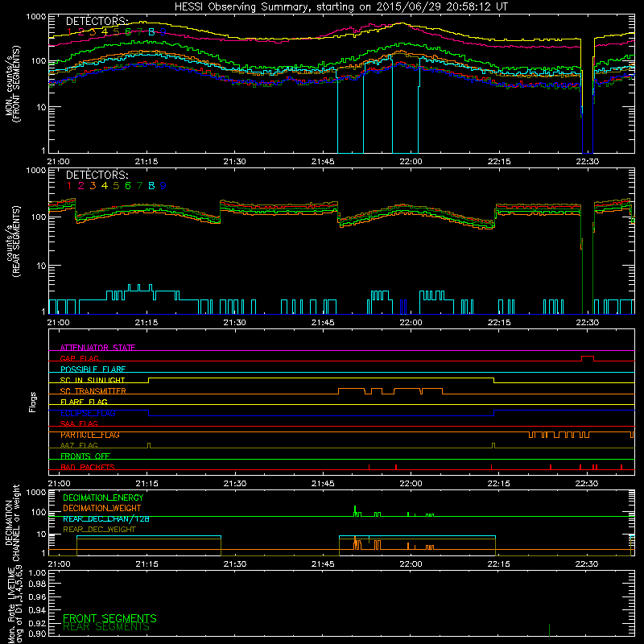Click the AAZ_FLAG label

(79, 445)
